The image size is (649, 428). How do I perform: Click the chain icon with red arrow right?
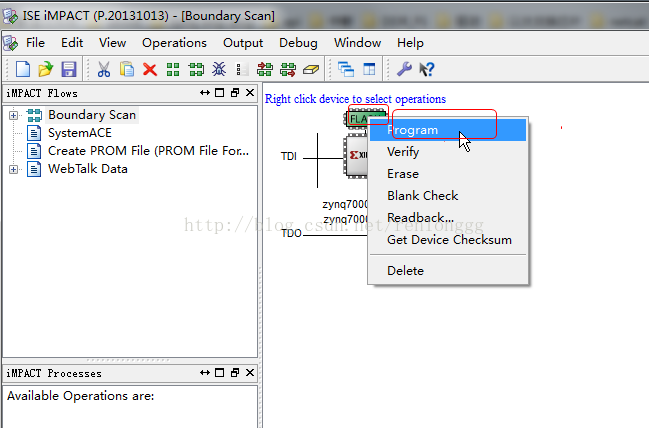[x=288, y=70]
